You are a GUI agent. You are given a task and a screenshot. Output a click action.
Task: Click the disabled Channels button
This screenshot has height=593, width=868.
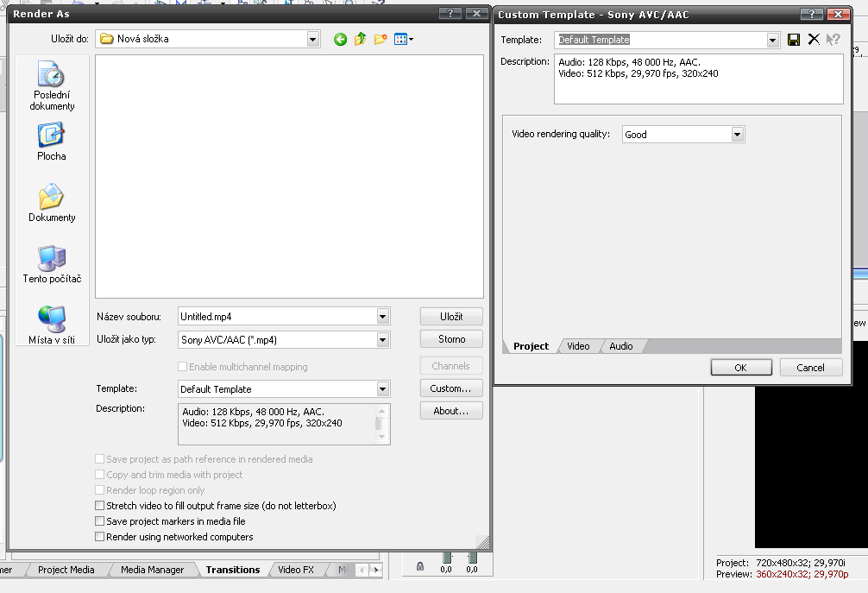451,366
